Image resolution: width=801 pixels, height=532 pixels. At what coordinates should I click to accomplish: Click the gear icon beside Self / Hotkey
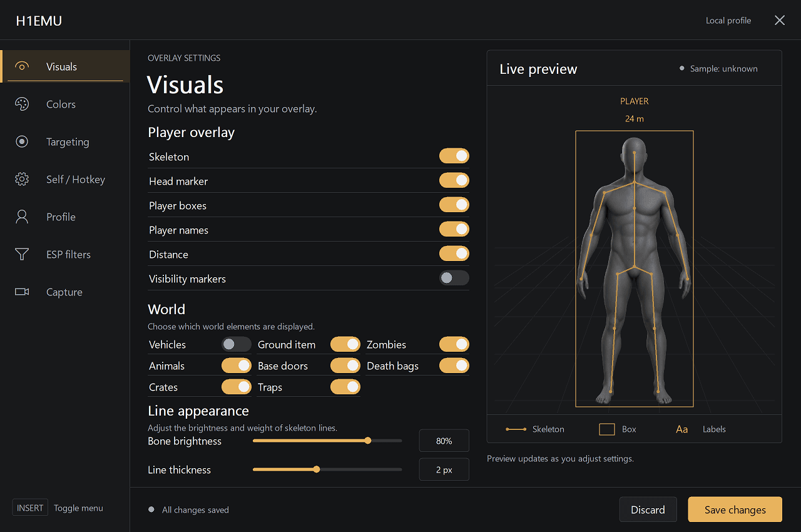22,179
